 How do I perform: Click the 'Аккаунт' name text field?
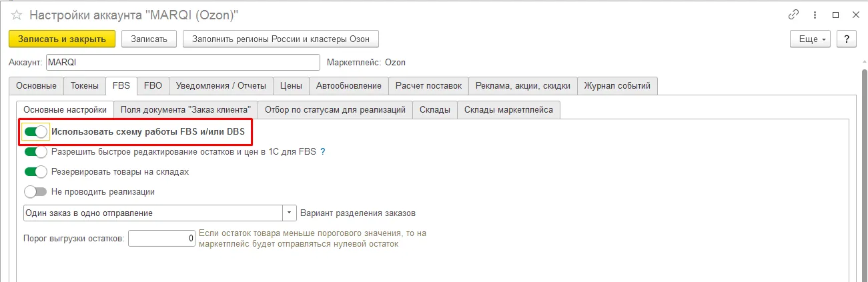[183, 63]
